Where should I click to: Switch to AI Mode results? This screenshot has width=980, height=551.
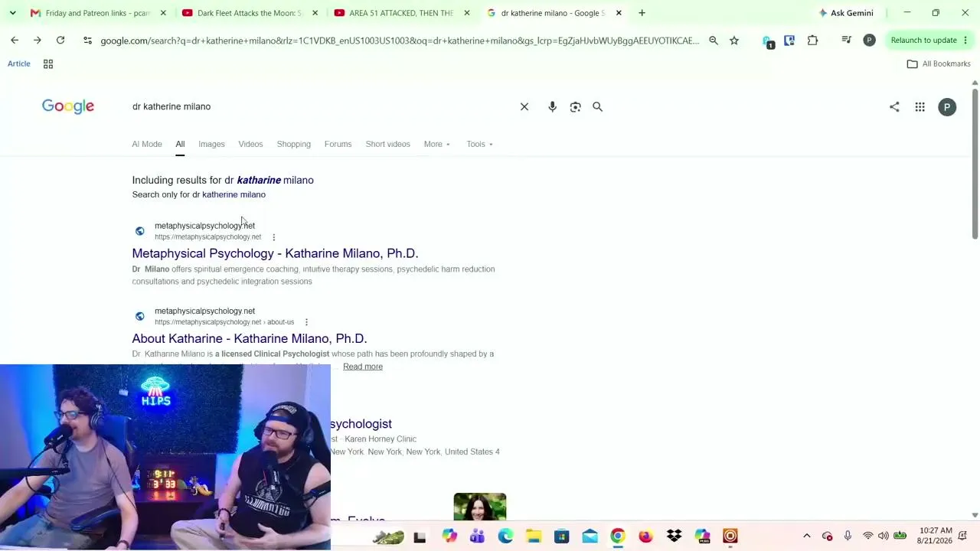click(x=147, y=144)
